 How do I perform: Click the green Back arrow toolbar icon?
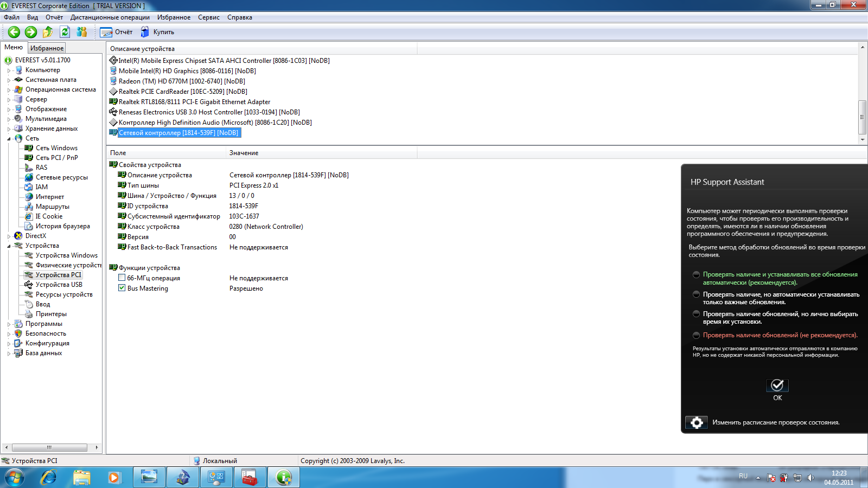pyautogui.click(x=14, y=32)
